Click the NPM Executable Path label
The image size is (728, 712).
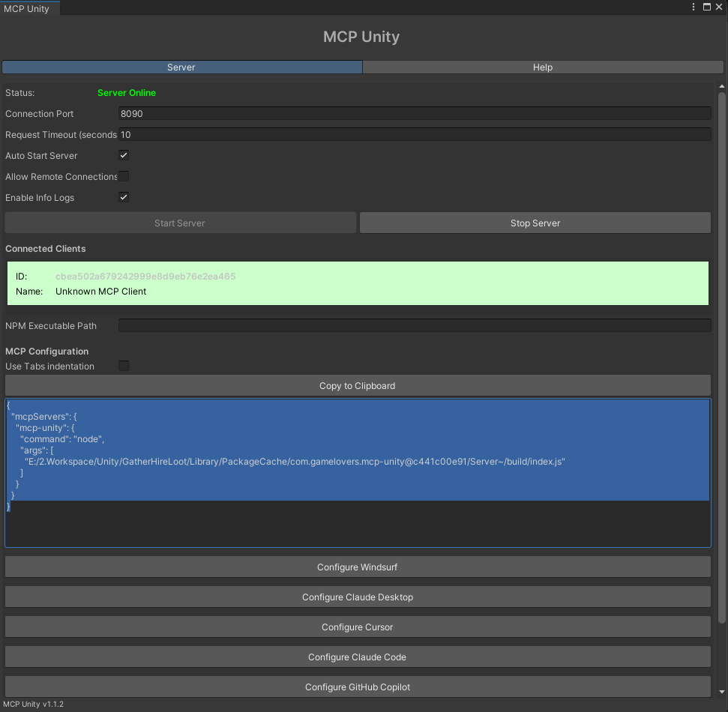click(x=51, y=326)
